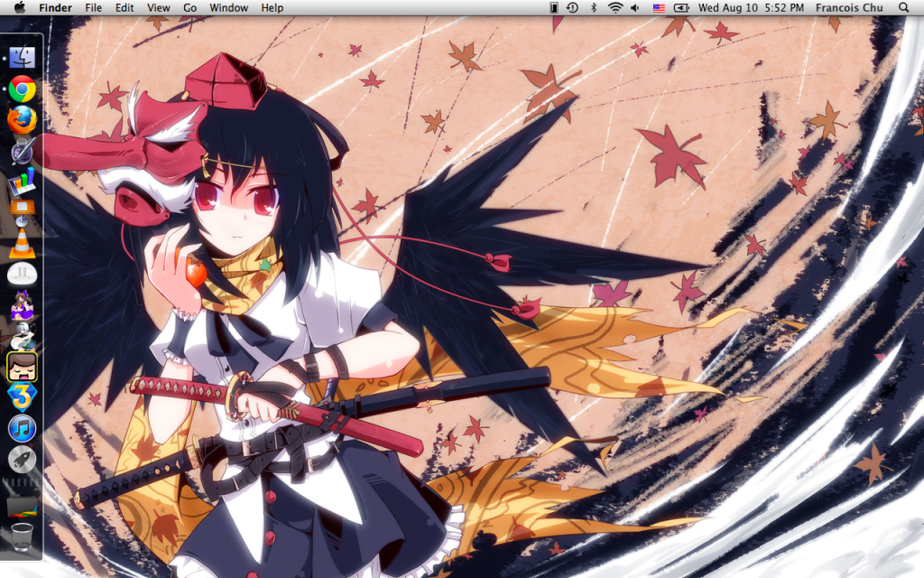Open Keynote podium icon in the Dock
Image resolution: width=924 pixels, height=578 pixels.
click(x=23, y=212)
